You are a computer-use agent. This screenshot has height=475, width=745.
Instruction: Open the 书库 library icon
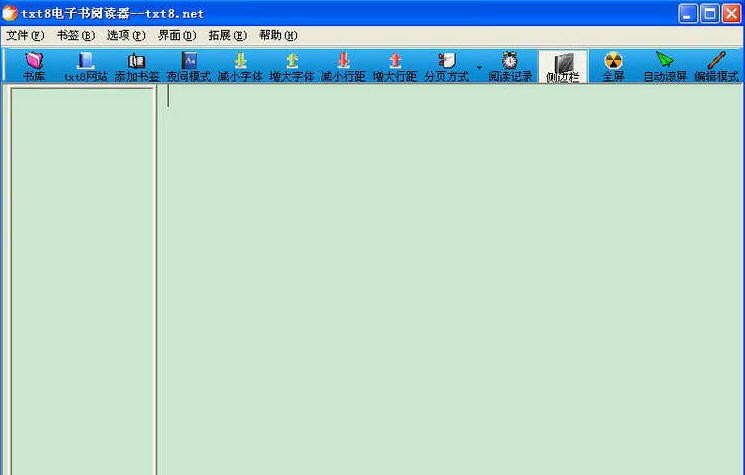pos(34,66)
